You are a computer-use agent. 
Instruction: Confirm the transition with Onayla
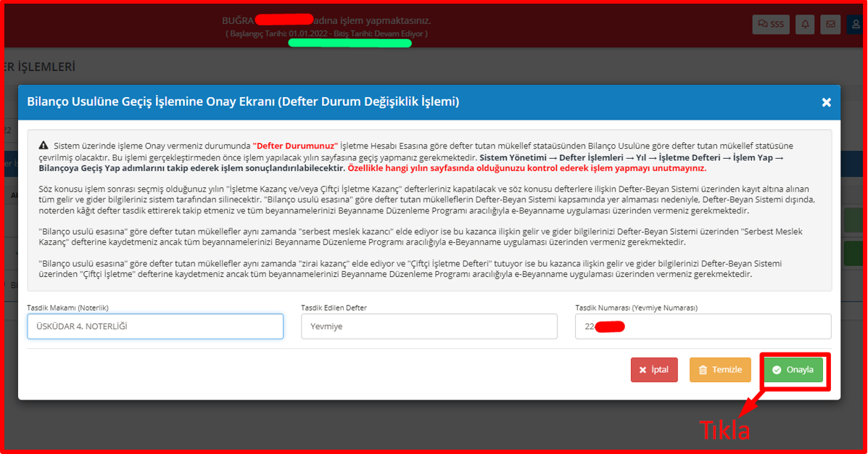(793, 370)
